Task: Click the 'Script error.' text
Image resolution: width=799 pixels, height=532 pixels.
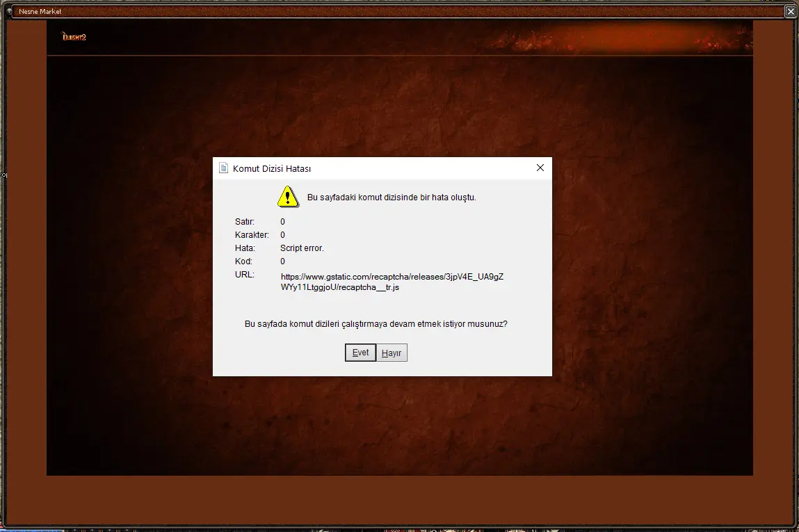Action: pos(302,248)
